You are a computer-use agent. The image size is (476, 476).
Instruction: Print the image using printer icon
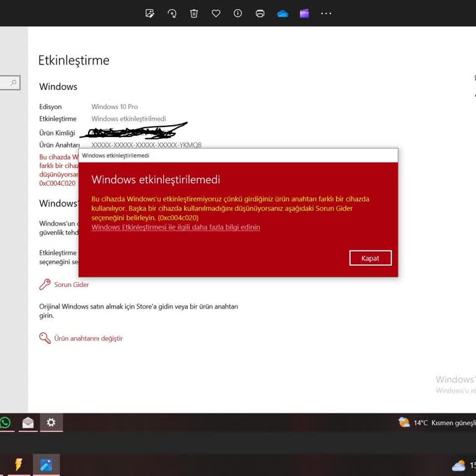(x=260, y=14)
